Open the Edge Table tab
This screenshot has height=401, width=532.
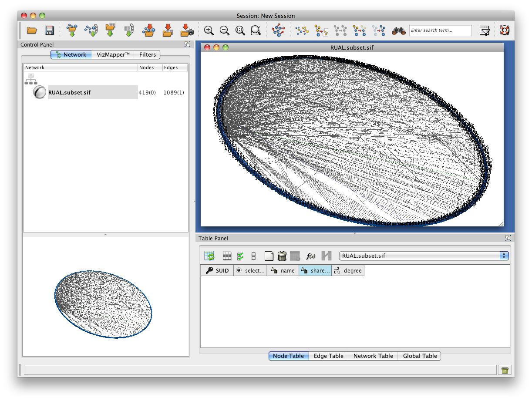point(328,356)
